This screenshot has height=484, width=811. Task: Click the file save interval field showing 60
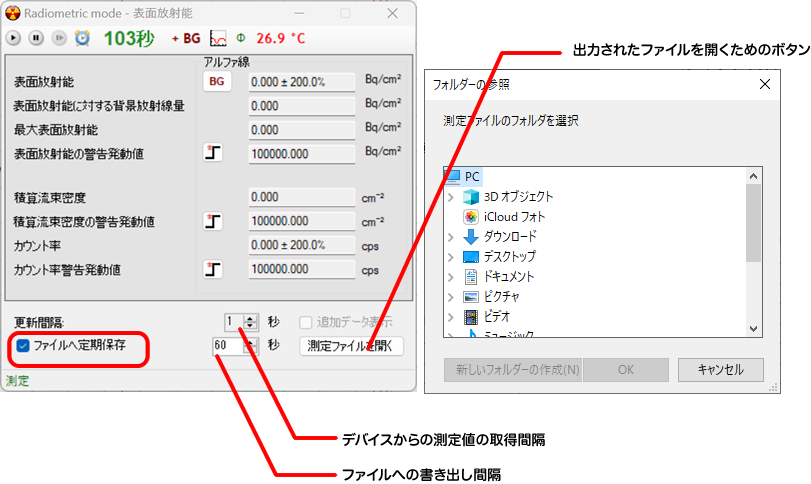(228, 345)
